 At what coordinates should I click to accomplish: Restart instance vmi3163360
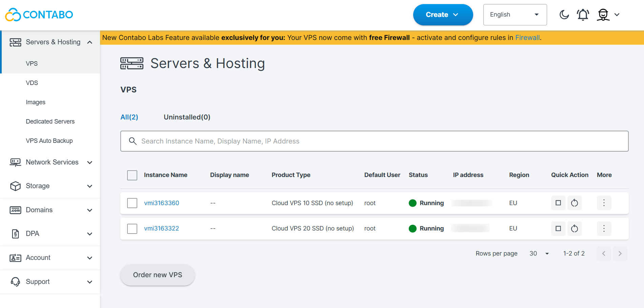[x=575, y=203]
